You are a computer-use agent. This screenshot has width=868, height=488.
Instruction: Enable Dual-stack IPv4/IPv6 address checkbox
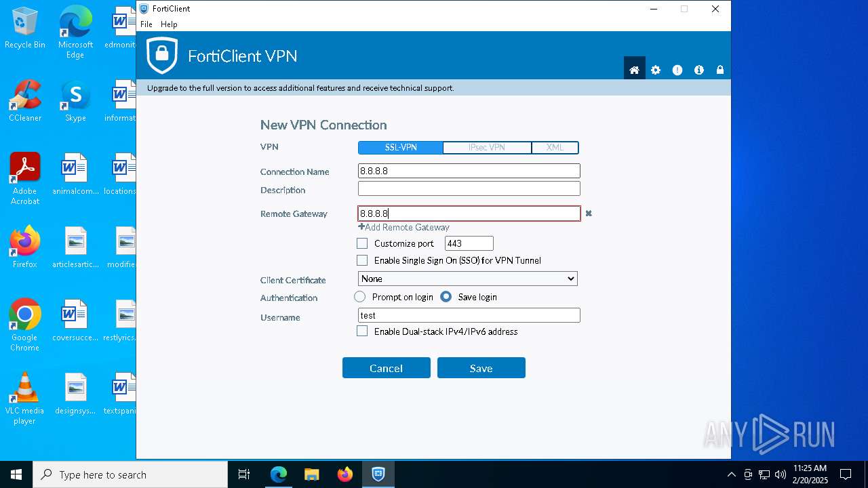(x=362, y=331)
